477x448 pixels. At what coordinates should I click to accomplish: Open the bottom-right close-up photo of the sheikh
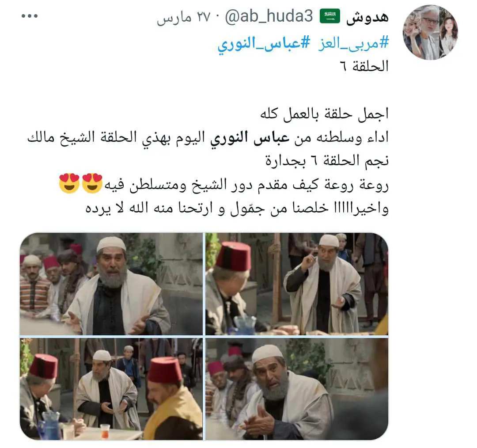point(297,389)
